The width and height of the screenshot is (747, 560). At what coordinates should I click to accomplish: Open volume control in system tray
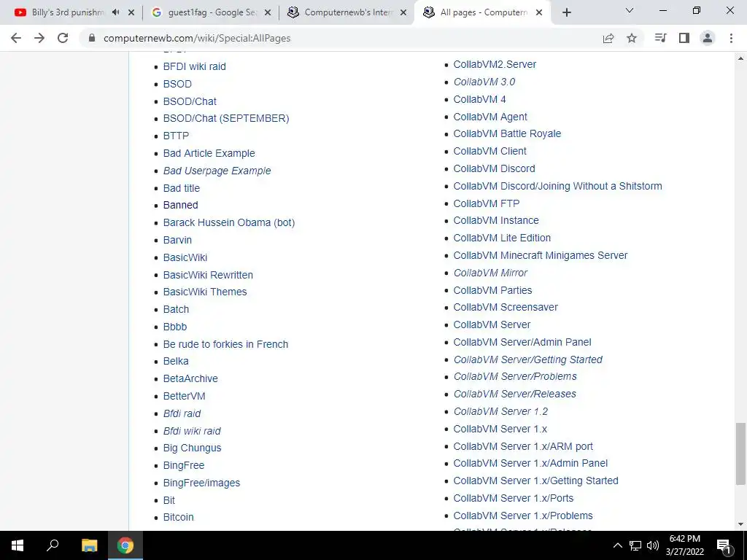tap(653, 545)
